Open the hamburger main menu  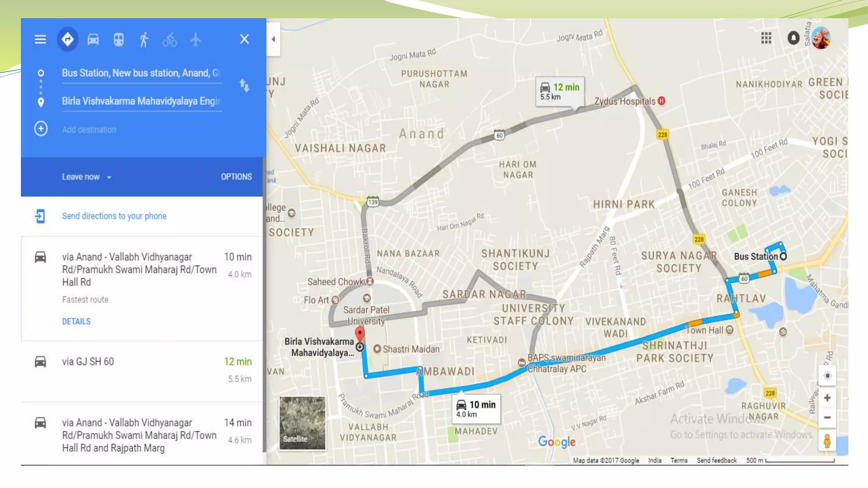click(x=40, y=39)
